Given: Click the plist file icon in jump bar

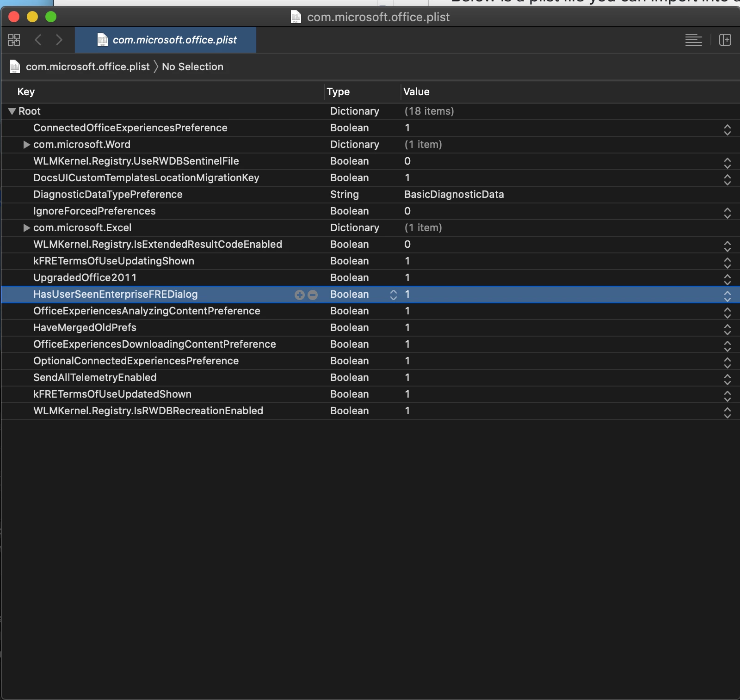Looking at the screenshot, I should click(15, 67).
